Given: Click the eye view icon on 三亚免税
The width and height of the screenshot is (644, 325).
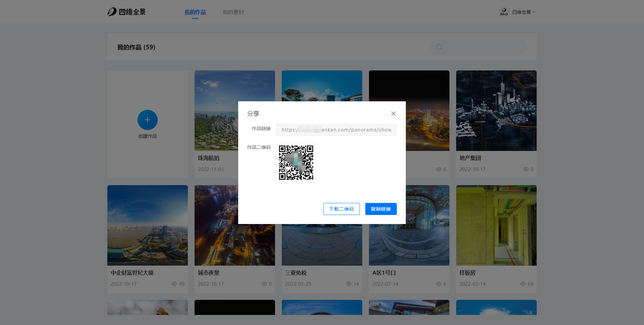Looking at the screenshot, I should point(348,284).
